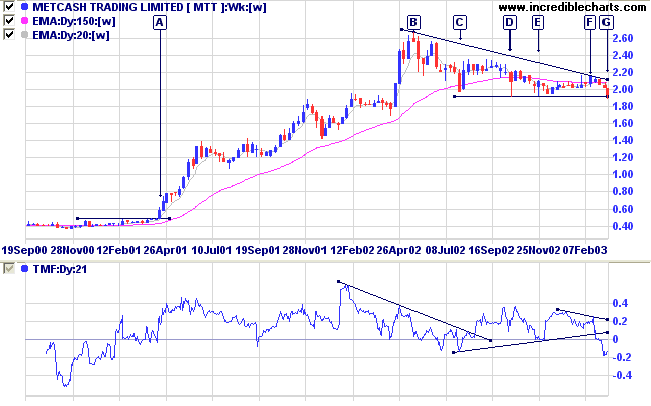
Task: Click the 16Sep02 date label
Action: tap(491, 250)
